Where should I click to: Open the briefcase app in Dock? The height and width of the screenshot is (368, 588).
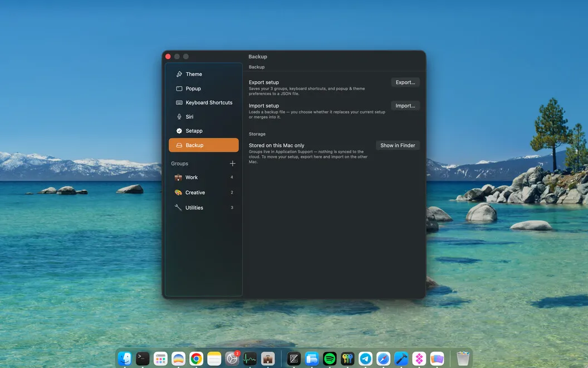click(x=268, y=359)
